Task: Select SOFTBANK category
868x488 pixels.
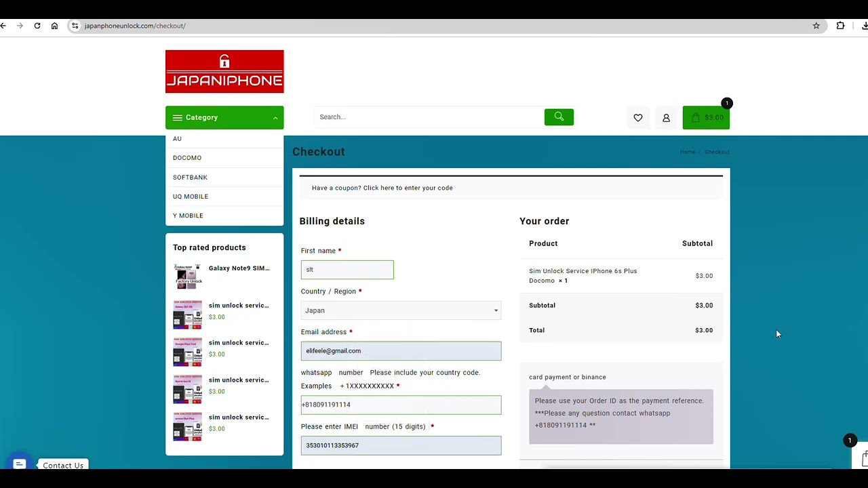Action: tap(190, 178)
